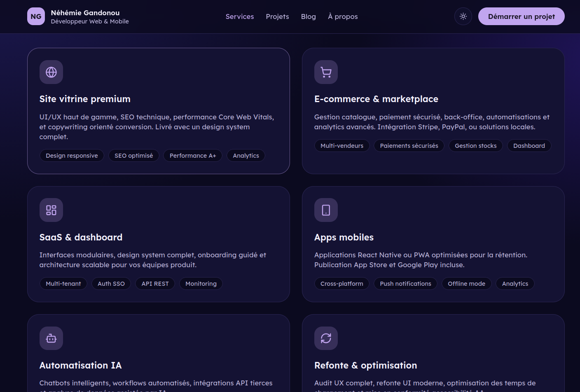Select the Paiements sécurisés tag
The height and width of the screenshot is (392, 580).
pyautogui.click(x=409, y=146)
